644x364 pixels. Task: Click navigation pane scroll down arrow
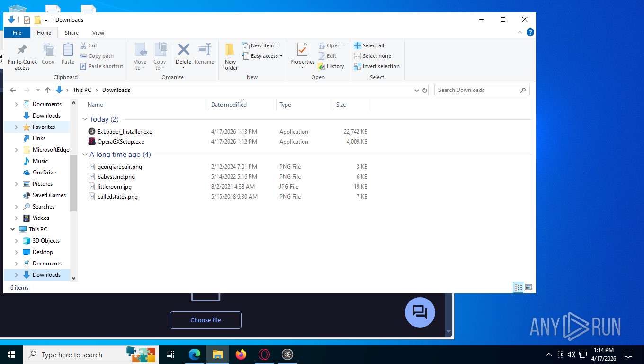pyautogui.click(x=73, y=278)
